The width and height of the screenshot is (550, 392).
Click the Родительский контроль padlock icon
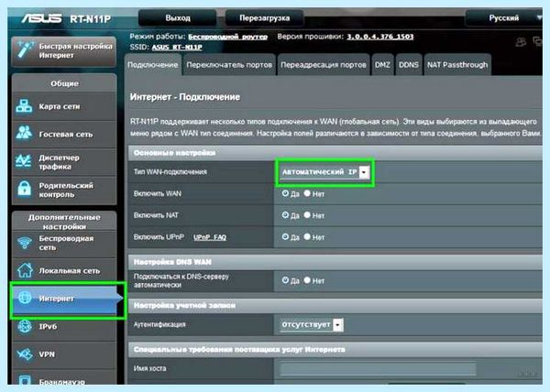[x=24, y=189]
